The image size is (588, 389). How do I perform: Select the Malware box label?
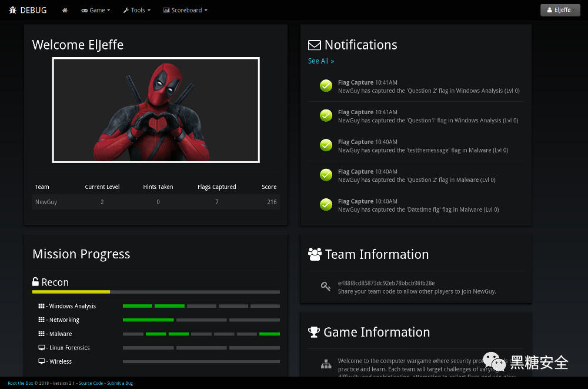point(61,334)
